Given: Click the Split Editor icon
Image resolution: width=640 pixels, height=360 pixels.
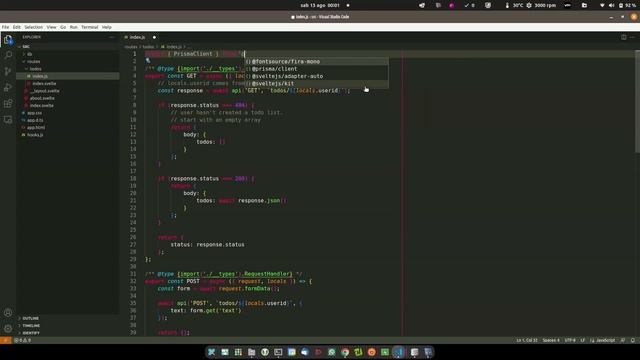Looking at the screenshot, I should [624, 37].
